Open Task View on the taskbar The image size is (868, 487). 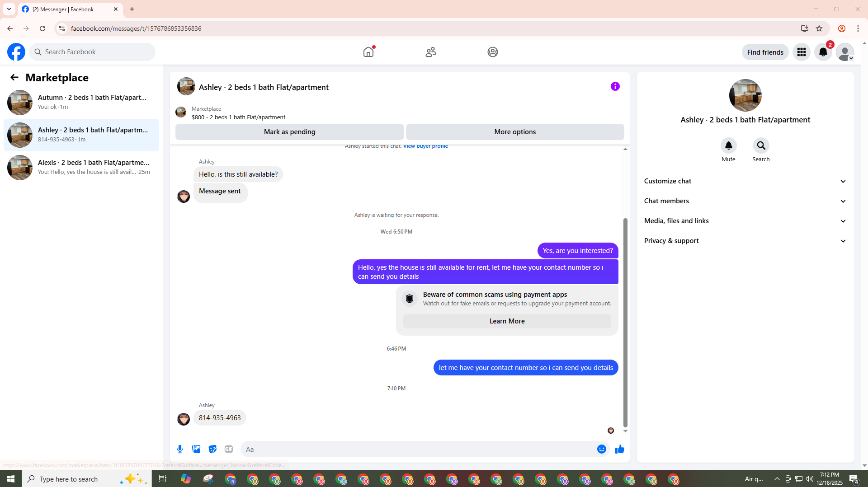[163, 479]
